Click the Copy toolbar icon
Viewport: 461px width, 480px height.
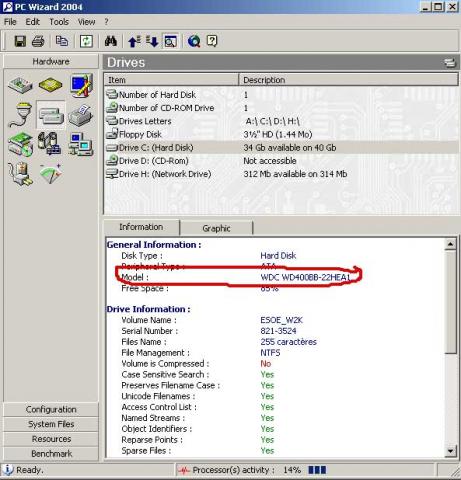point(62,41)
